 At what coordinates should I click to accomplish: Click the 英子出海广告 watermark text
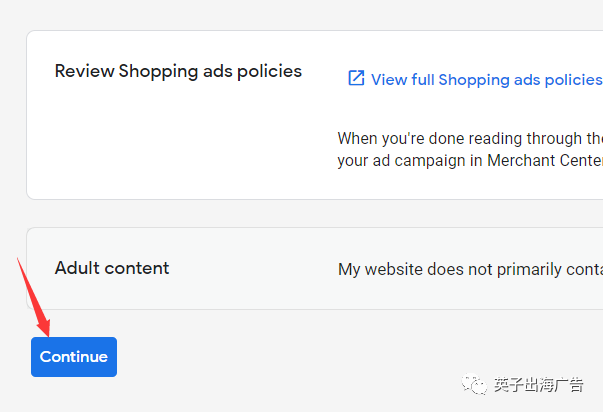click(x=539, y=384)
